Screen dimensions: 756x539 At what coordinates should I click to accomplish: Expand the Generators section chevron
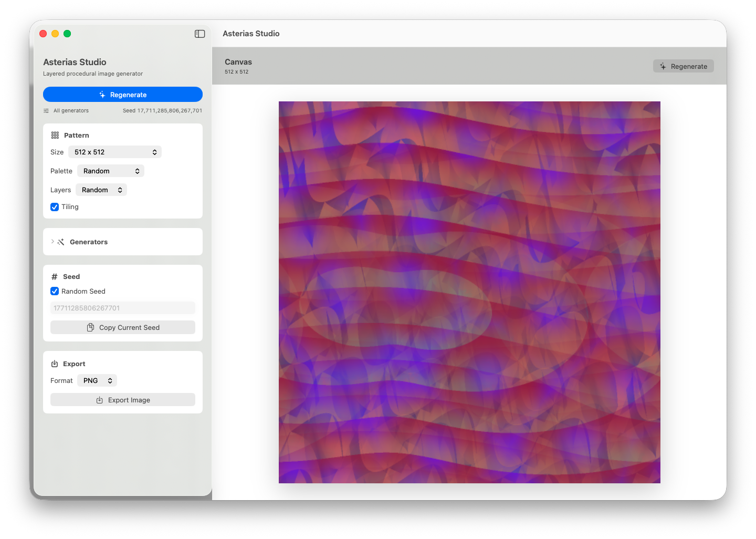click(52, 242)
